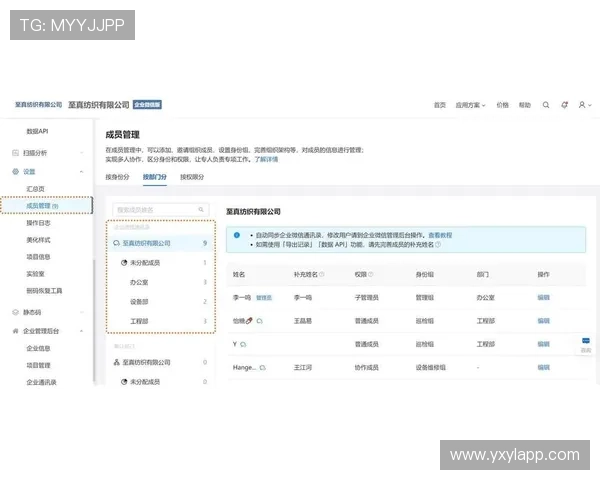Screen dimensions: 600x480
Task: Click the 扫描分析 chart icon in sidebar
Action: point(15,153)
